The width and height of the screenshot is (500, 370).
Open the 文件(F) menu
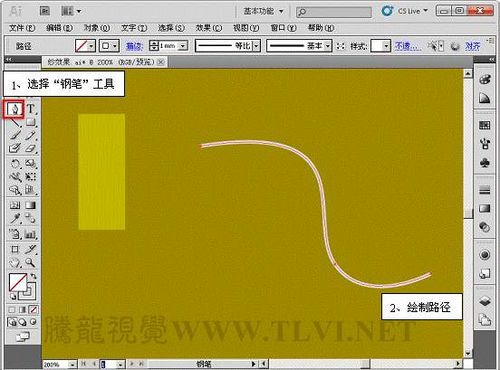coord(22,28)
